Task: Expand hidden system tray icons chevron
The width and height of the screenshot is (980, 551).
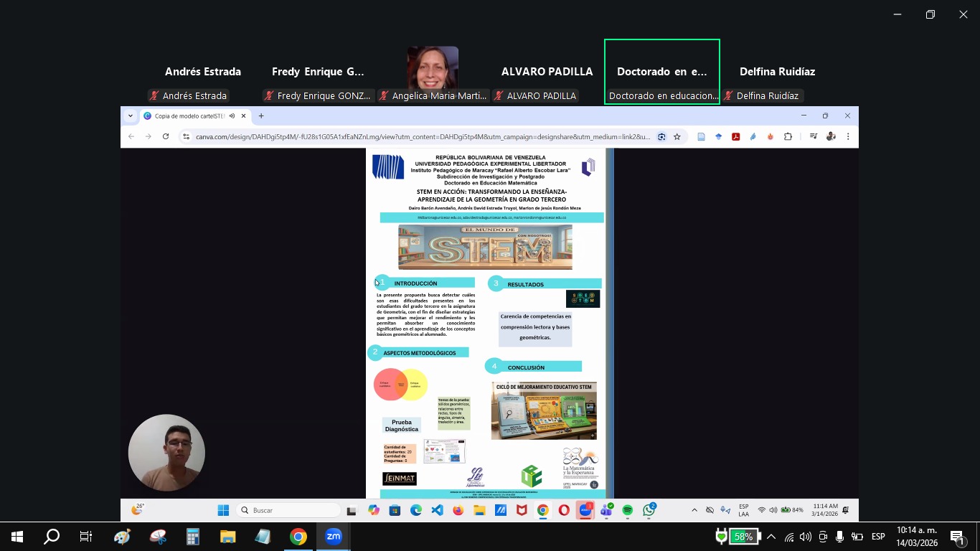Action: (x=771, y=537)
